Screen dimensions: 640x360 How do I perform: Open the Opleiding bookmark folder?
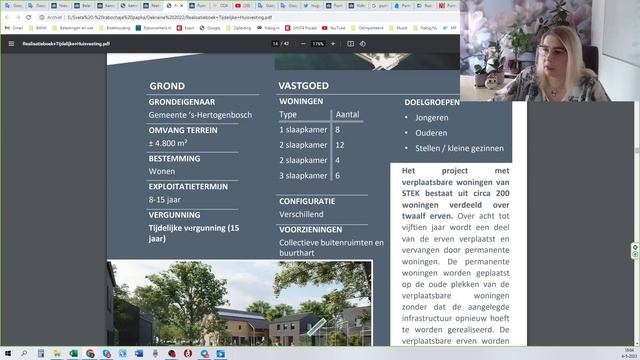coord(239,28)
